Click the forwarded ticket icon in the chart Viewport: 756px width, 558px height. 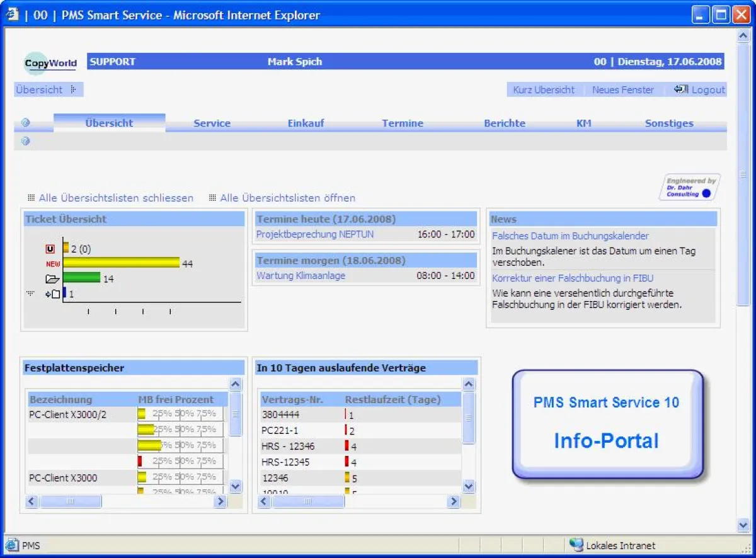(x=54, y=292)
